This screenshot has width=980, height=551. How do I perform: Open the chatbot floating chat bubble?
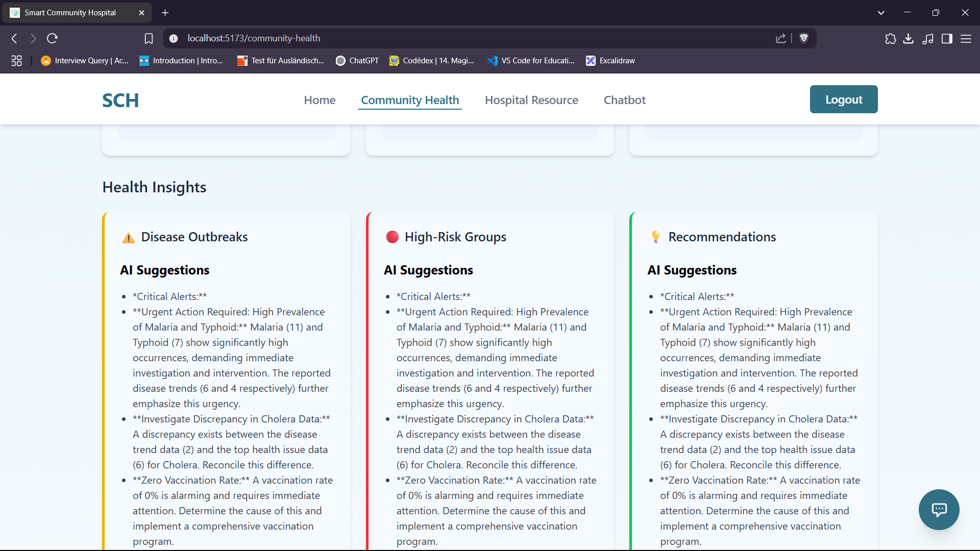pos(939,510)
